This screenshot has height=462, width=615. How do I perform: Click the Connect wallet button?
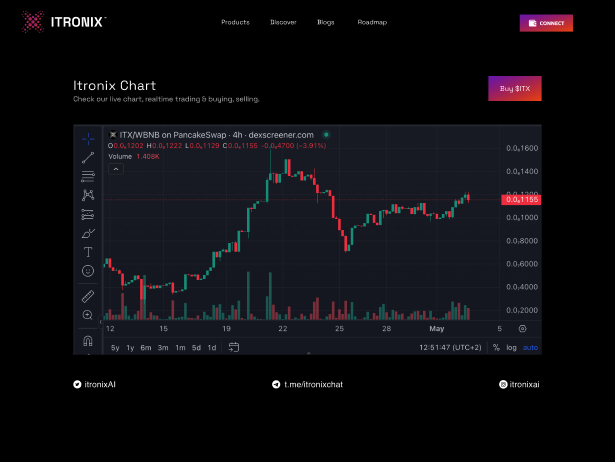pyautogui.click(x=546, y=23)
